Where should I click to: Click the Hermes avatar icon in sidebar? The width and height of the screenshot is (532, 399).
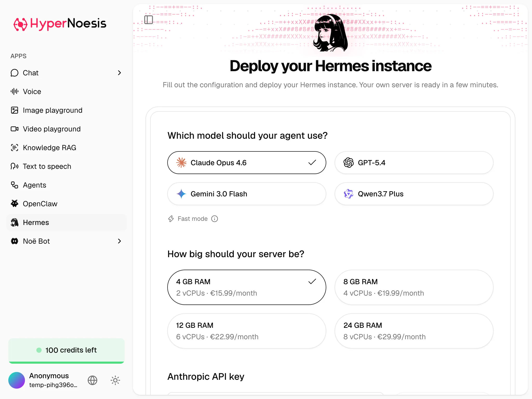(x=15, y=222)
